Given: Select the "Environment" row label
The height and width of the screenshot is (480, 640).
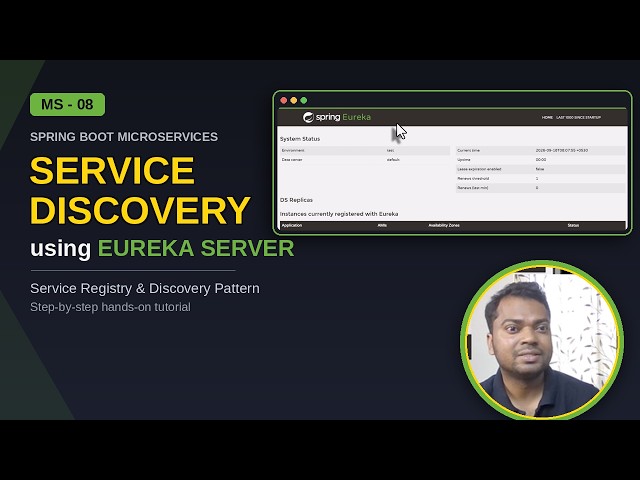Looking at the screenshot, I should tap(293, 151).
